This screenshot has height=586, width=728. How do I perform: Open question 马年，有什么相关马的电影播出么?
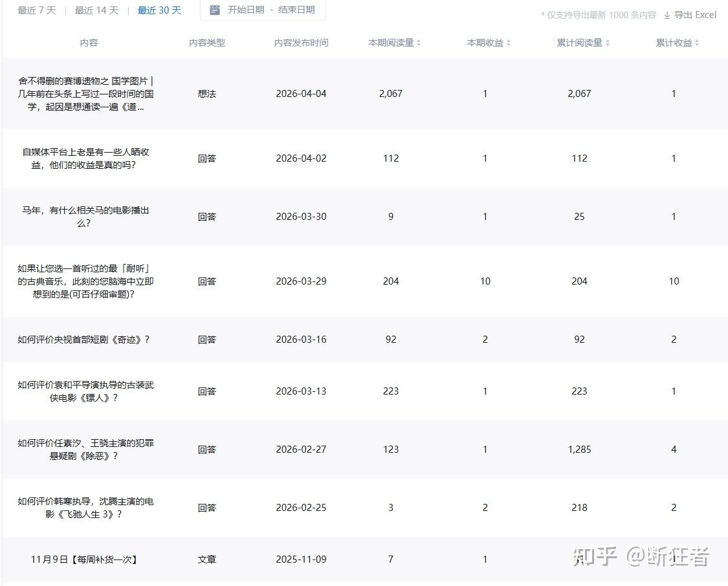pyautogui.click(x=85, y=217)
